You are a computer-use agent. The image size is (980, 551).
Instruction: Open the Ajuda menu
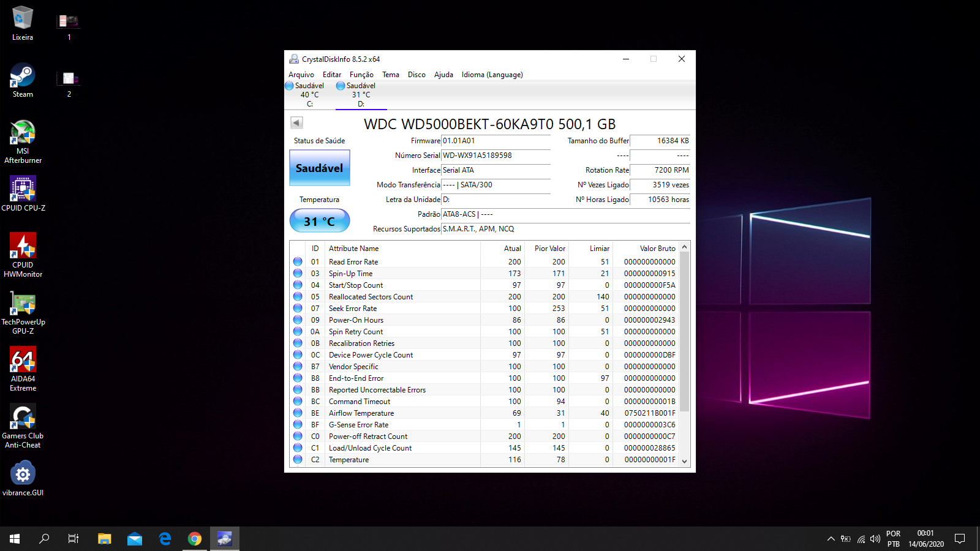pyautogui.click(x=443, y=75)
